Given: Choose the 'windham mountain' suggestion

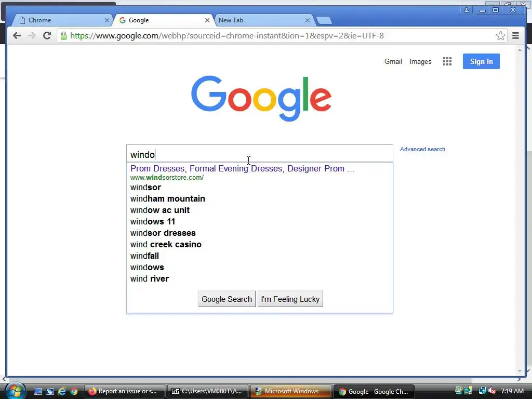Looking at the screenshot, I should click(x=260, y=199).
